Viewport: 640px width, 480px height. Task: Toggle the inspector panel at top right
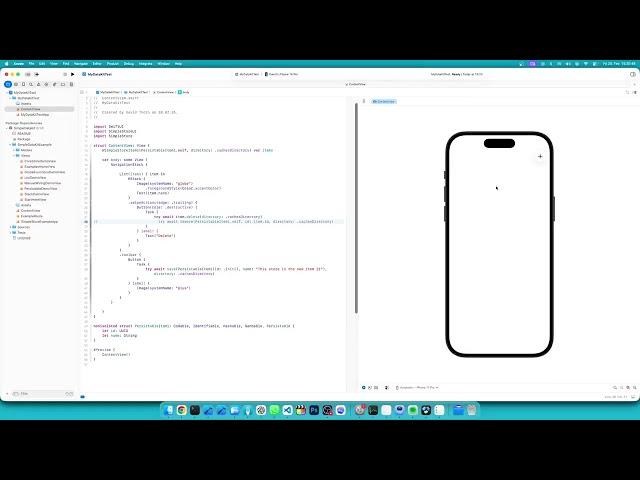633,74
